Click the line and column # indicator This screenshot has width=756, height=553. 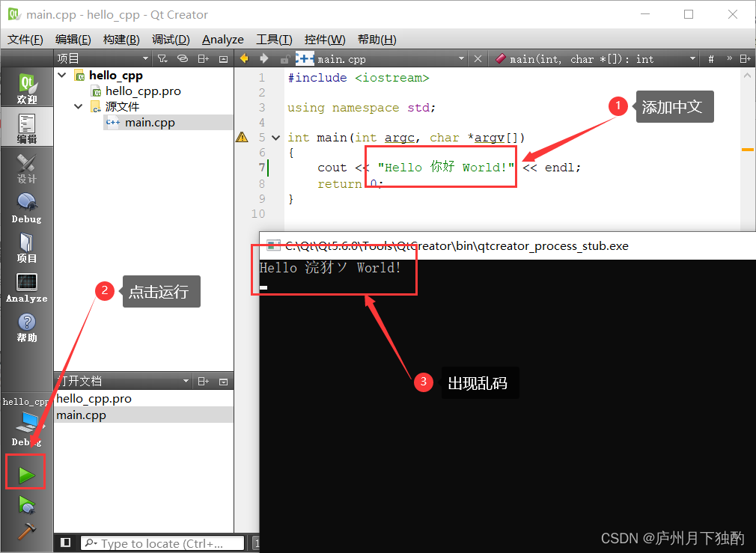point(710,59)
